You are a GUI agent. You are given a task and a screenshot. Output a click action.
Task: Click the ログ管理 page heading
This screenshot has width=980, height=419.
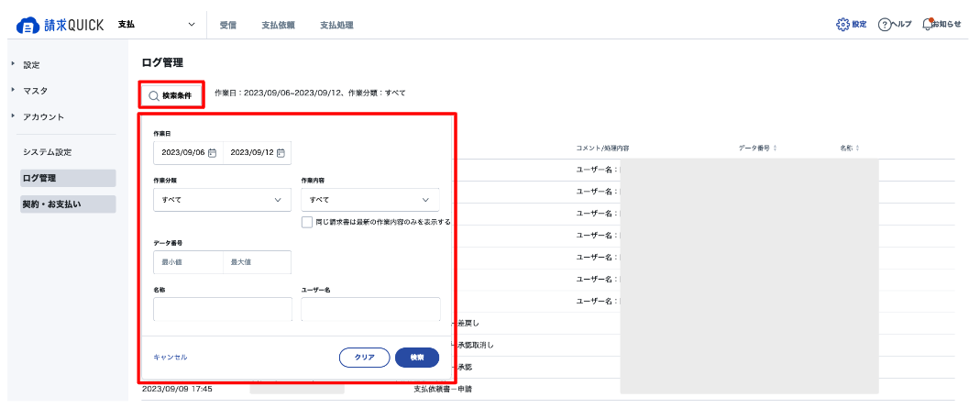162,62
